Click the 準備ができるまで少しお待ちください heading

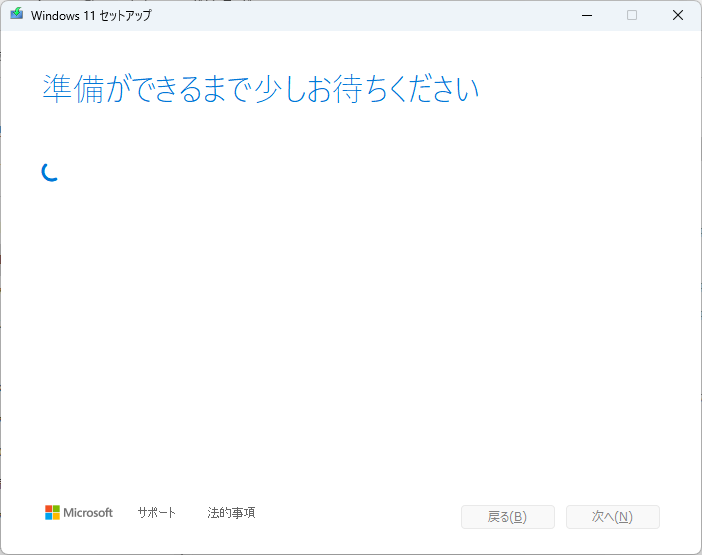261,89
